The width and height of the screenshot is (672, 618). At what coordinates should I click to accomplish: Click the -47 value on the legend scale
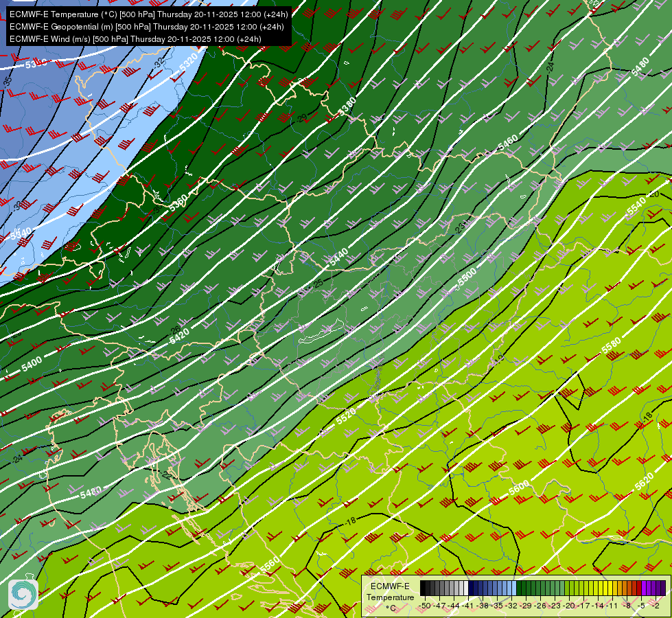tap(439, 606)
